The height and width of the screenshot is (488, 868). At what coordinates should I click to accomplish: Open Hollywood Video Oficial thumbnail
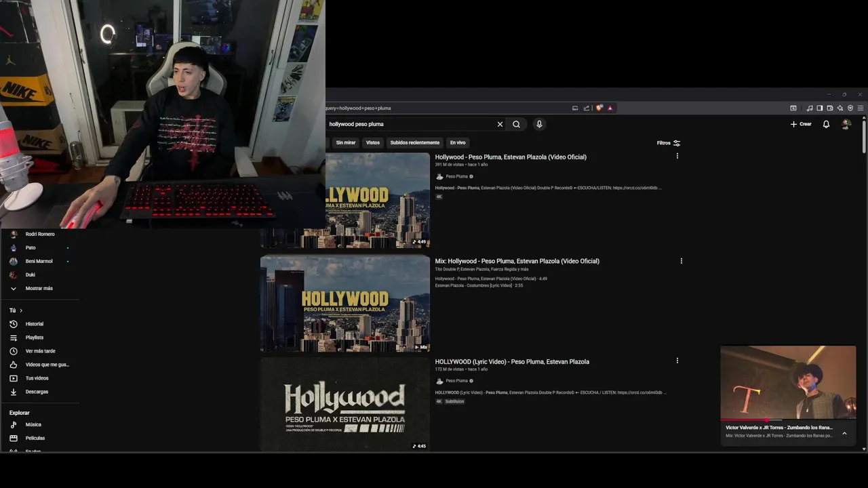pos(378,200)
